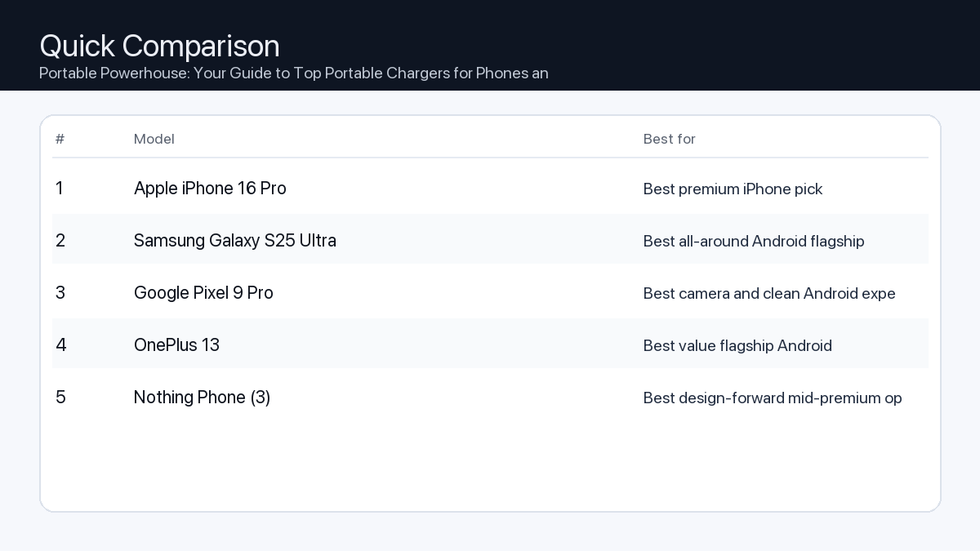The image size is (980, 551).
Task: Click rank number 3 cell
Action: pyautogui.click(x=60, y=293)
